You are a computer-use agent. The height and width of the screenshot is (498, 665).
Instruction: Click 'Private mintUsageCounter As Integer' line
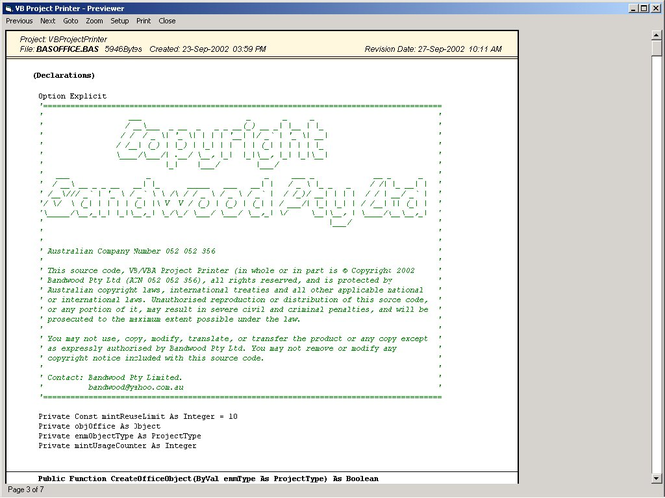(117, 446)
